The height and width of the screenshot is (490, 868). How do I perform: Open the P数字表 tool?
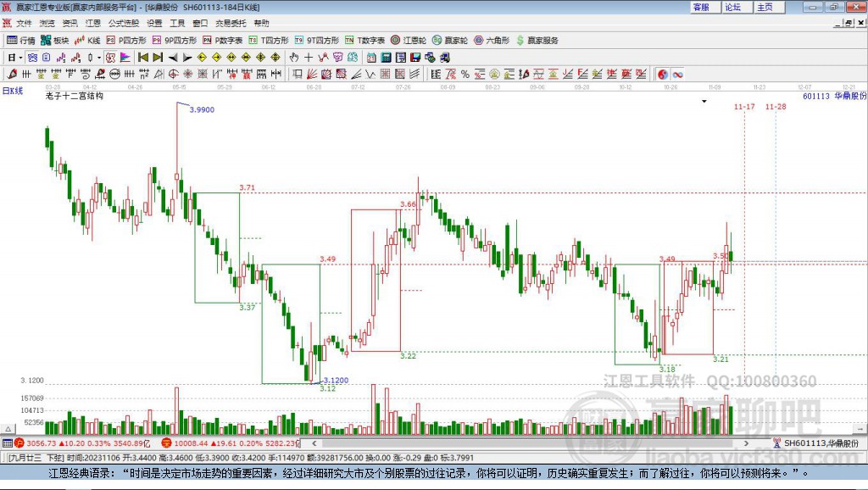point(223,41)
